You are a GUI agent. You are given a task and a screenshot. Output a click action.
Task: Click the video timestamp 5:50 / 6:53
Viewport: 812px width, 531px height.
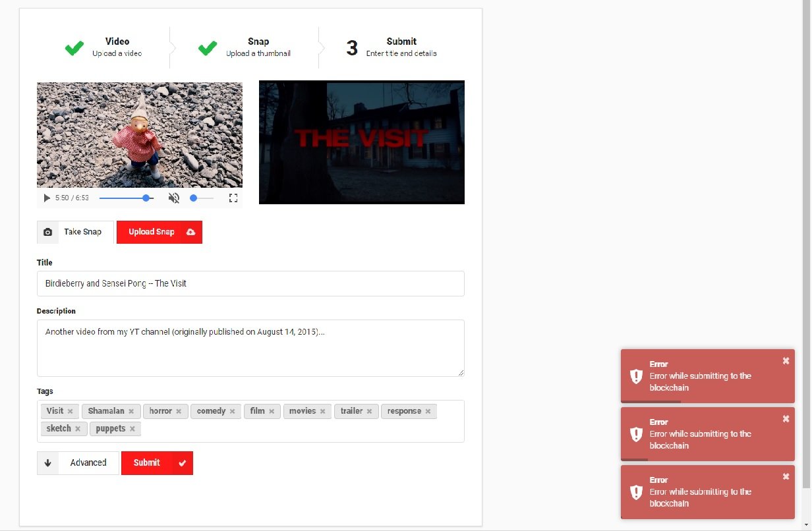72,198
